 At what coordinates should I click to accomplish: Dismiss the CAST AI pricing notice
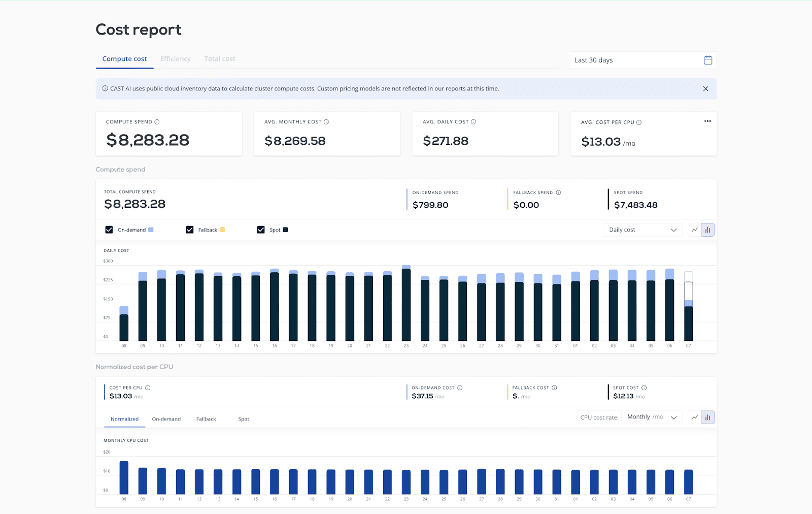click(x=705, y=88)
